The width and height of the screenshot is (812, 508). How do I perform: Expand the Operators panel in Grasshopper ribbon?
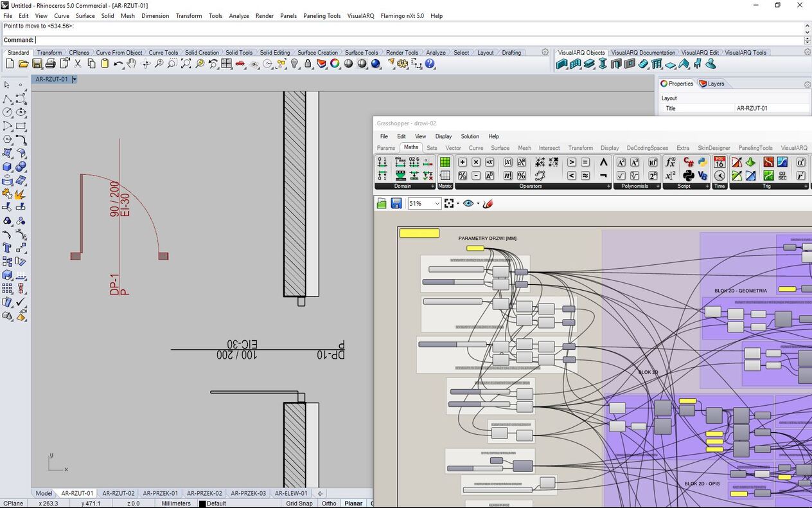[608, 186]
